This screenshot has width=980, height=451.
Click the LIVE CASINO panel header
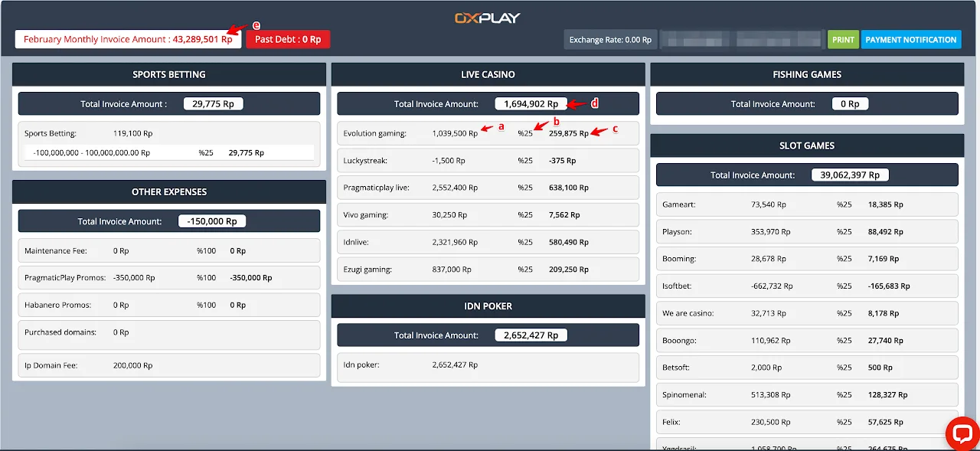[x=488, y=74]
